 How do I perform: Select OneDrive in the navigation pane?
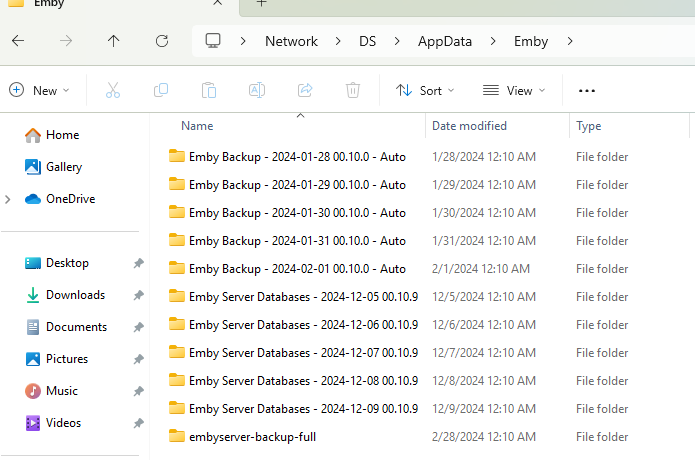[x=60, y=199]
